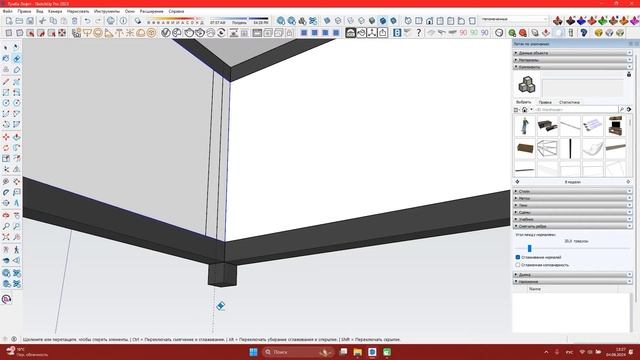
Task: Open the Камера menu
Action: click(55, 11)
